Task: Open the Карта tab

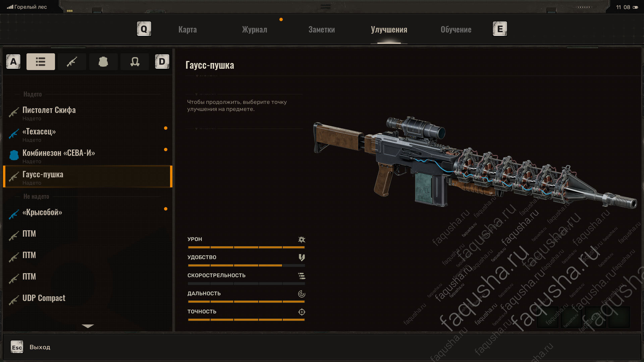Action: click(x=187, y=29)
